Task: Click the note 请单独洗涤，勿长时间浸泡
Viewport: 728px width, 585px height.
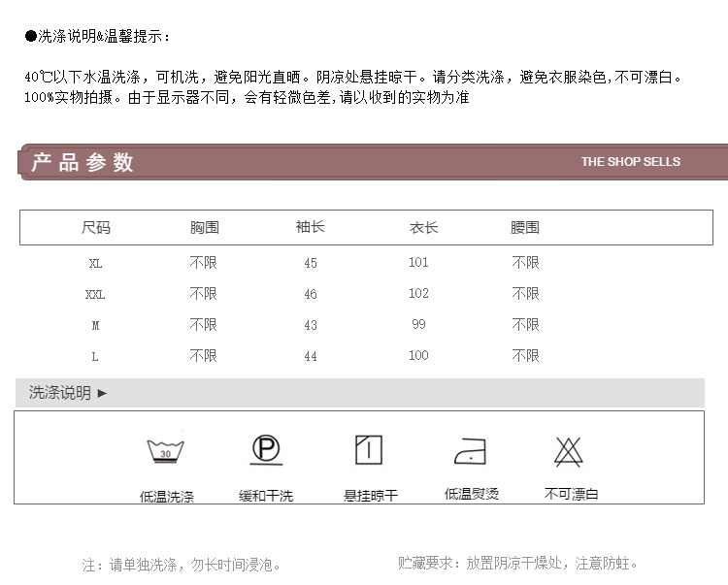Action: tap(182, 565)
